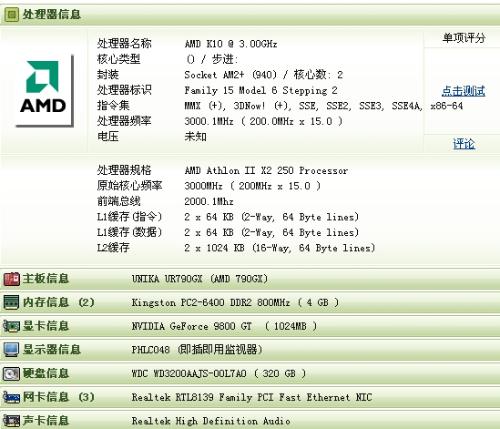Click Kingston PC2-6400 DDR2 800MHz text
The width and height of the screenshot is (500, 429).
pos(235,303)
